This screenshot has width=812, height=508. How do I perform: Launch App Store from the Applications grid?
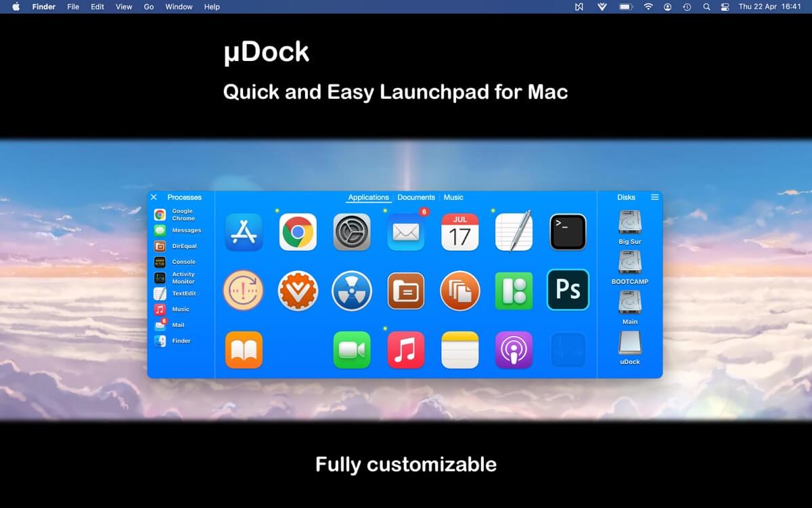[244, 232]
